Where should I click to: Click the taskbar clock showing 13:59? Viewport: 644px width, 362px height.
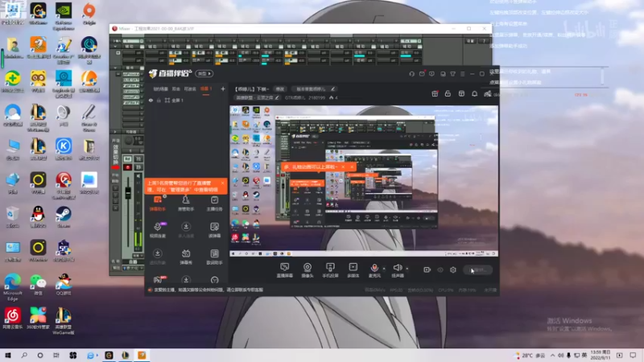[x=600, y=356]
